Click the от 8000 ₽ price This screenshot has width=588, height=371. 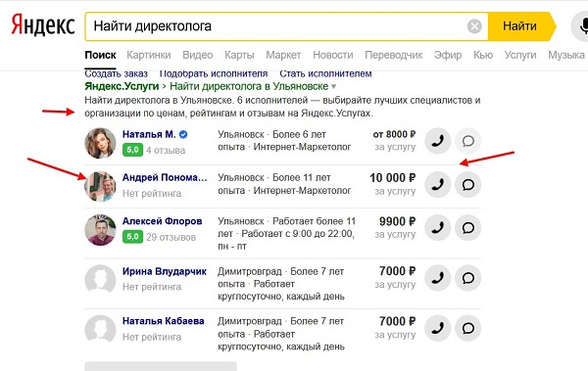click(394, 134)
